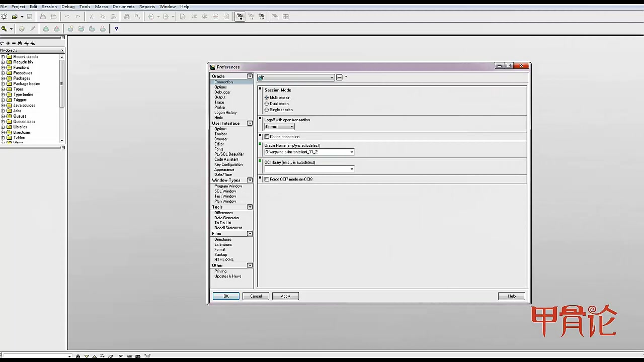Click the highlighted object browser toggle icon
This screenshot has width=644, height=362.
point(239,17)
